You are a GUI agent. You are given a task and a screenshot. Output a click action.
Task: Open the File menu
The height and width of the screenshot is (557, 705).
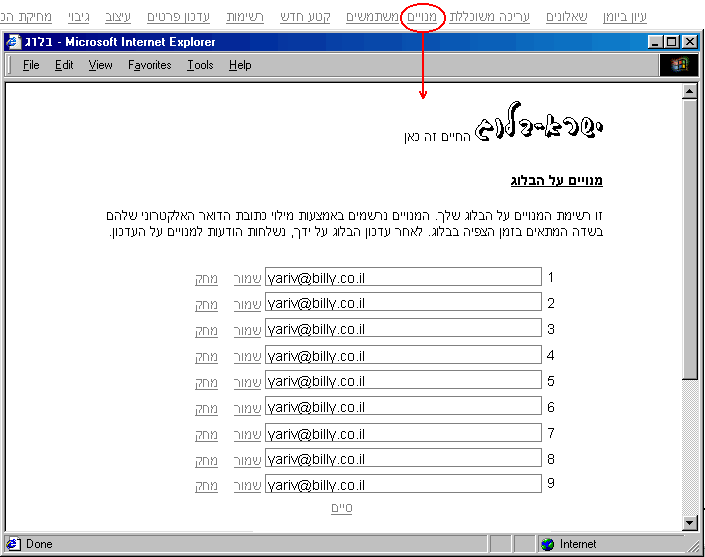pyautogui.click(x=31, y=65)
